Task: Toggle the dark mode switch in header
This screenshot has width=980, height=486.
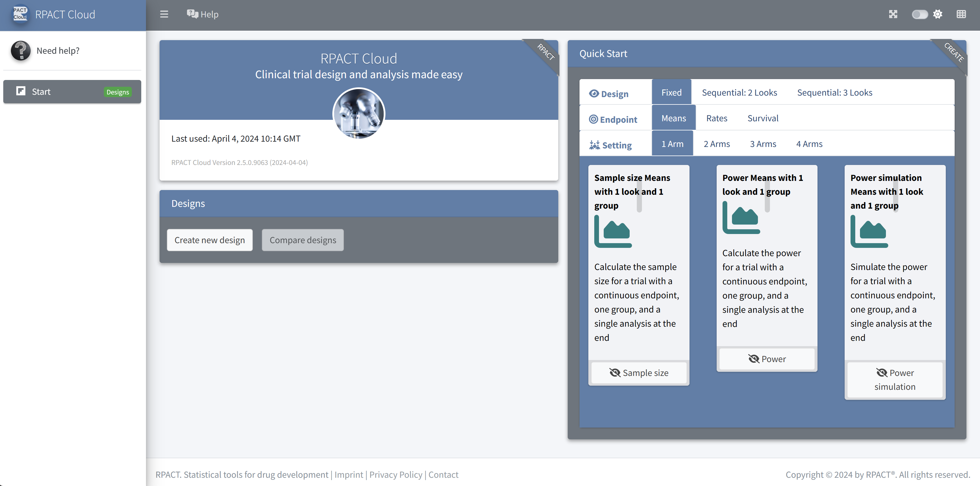Action: (x=920, y=14)
